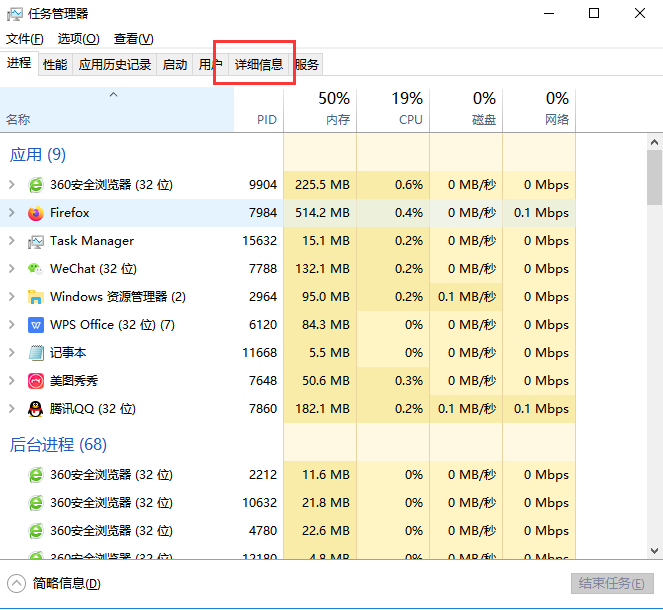Expand the Firefox process group
The height and width of the screenshot is (610, 663).
click(x=11, y=213)
